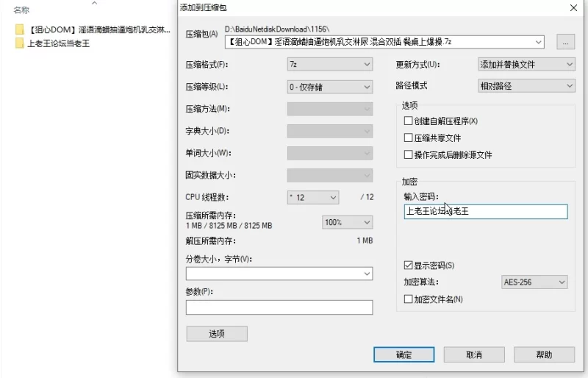Open the AES-256 加密算法 dropdown
The width and height of the screenshot is (588, 378).
(x=534, y=282)
